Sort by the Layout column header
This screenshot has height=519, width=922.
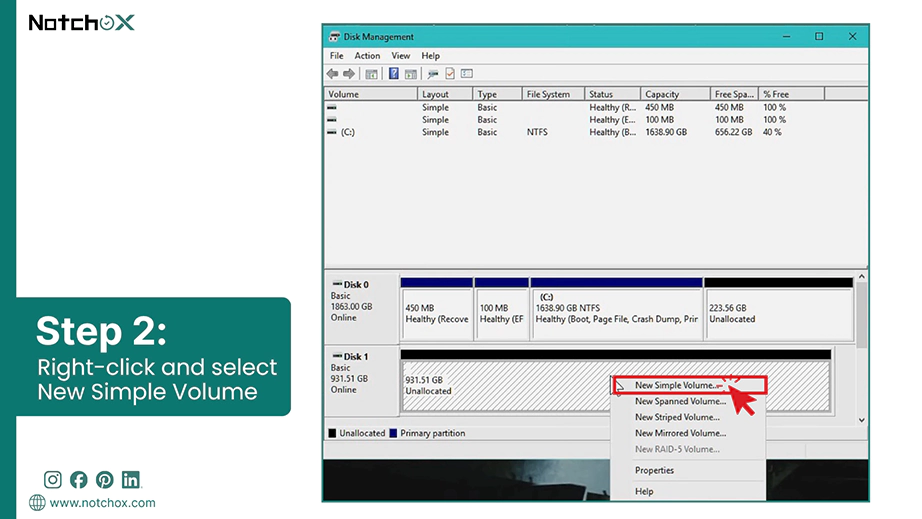445,94
